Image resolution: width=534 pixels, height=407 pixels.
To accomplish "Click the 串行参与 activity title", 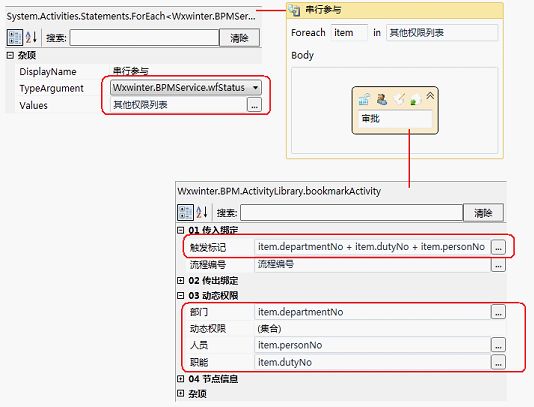I will point(323,10).
